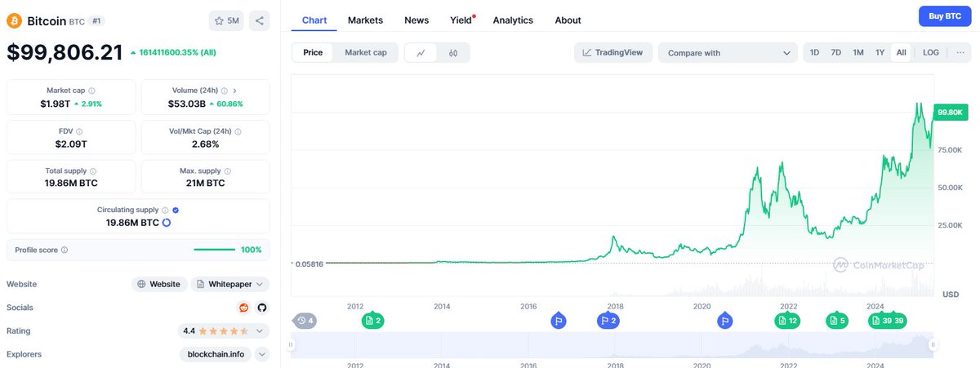This screenshot has width=980, height=368.
Task: Toggle LOG scale on chart
Action: click(x=931, y=52)
